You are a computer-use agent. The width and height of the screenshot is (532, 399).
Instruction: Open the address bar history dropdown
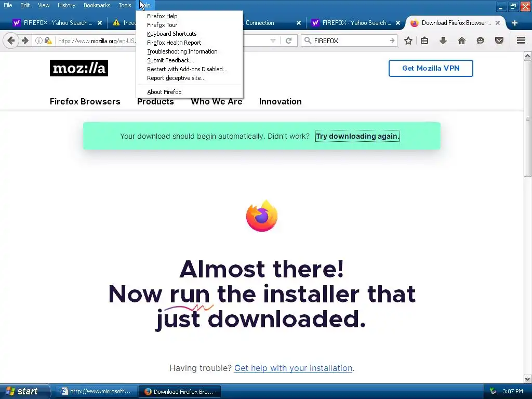coord(273,41)
